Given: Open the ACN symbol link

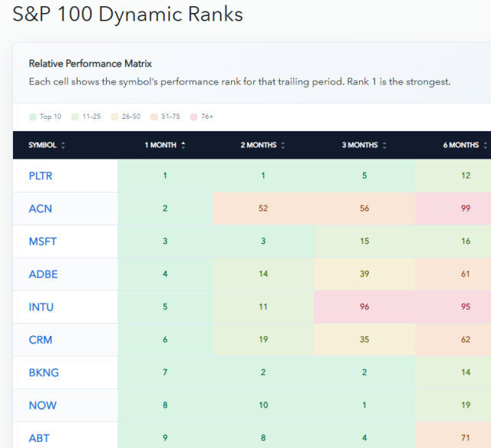Looking at the screenshot, I should pos(40,209).
